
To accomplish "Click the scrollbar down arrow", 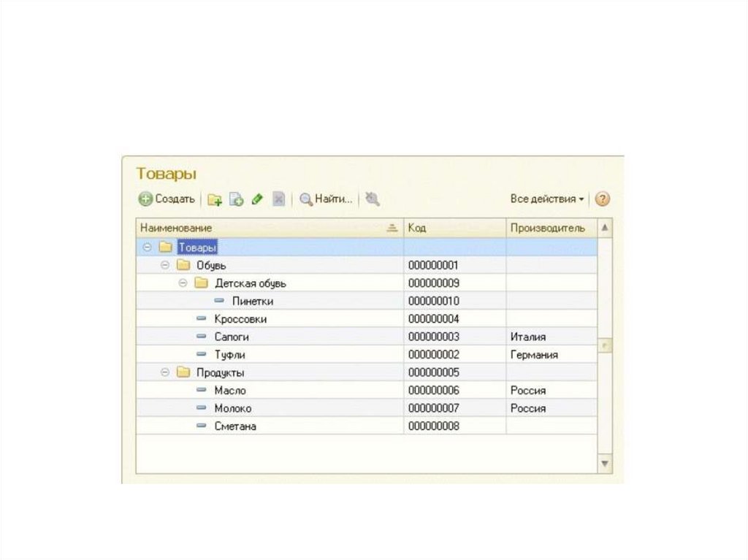I will pos(605,464).
